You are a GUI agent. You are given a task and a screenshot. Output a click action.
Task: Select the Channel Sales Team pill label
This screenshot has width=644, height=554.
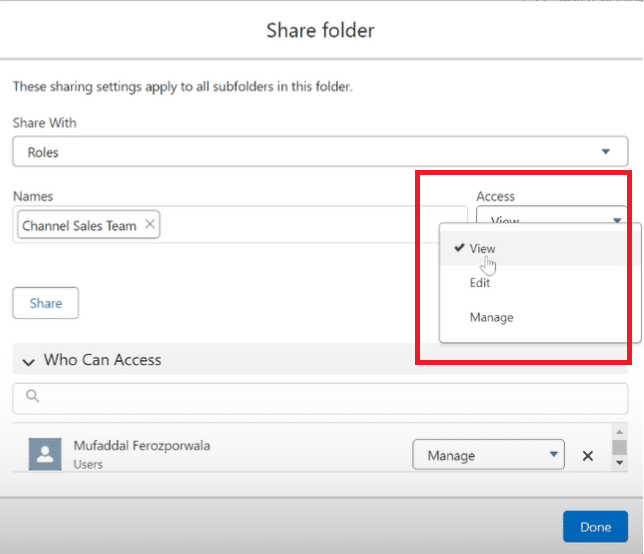point(80,225)
